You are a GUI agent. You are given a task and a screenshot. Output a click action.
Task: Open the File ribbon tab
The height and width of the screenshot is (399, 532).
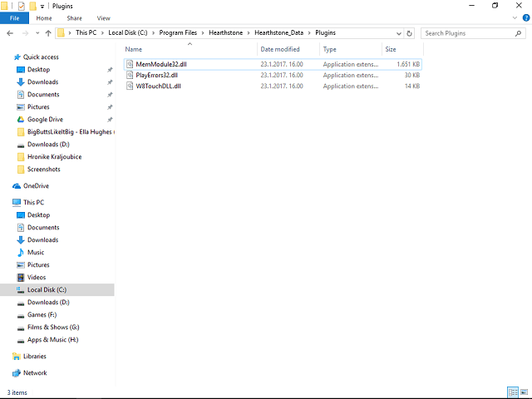14,18
